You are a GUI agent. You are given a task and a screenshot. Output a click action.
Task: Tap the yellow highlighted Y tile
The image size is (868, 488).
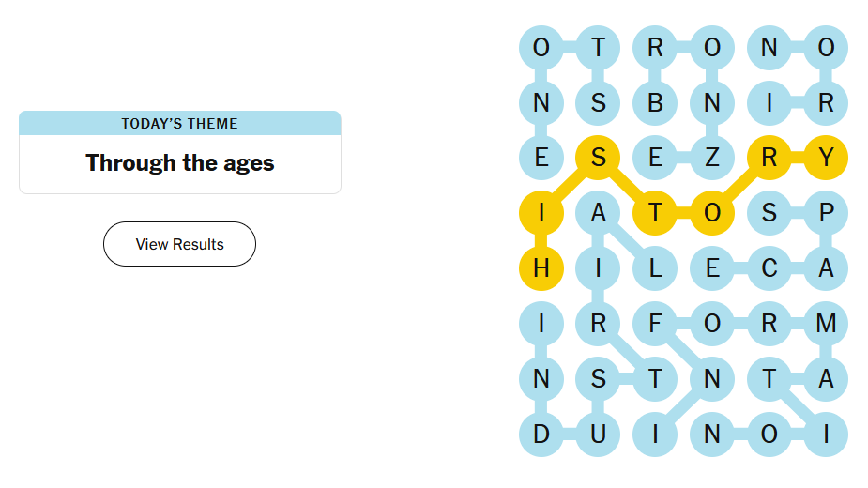(x=826, y=158)
